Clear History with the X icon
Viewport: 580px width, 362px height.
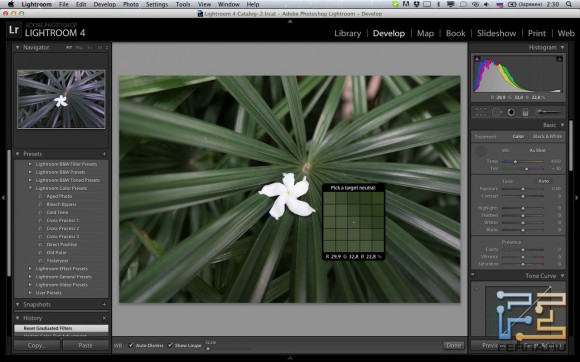pyautogui.click(x=104, y=318)
